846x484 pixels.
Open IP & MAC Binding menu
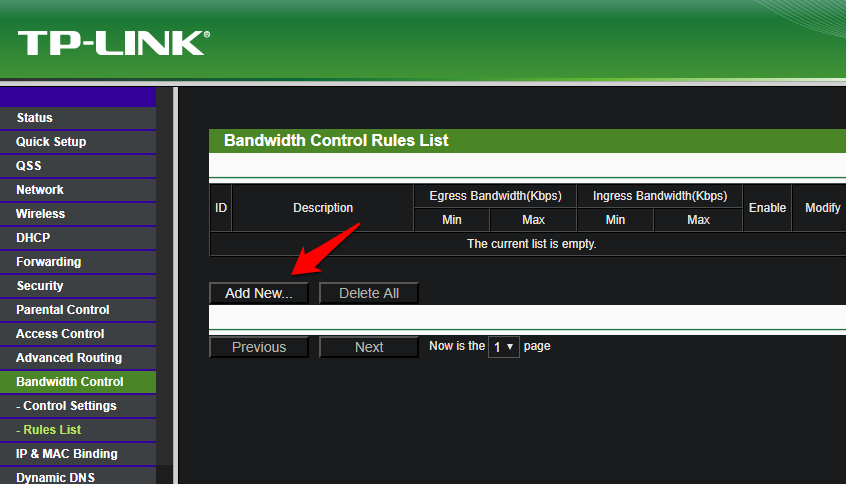[x=78, y=454]
